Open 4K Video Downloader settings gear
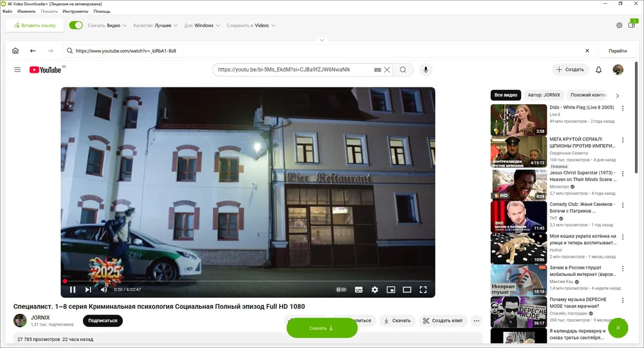The height and width of the screenshot is (348, 644). [x=619, y=26]
